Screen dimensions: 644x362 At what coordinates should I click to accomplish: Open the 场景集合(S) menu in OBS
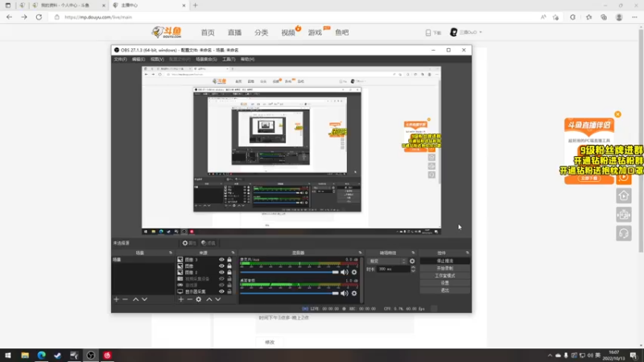(x=206, y=59)
